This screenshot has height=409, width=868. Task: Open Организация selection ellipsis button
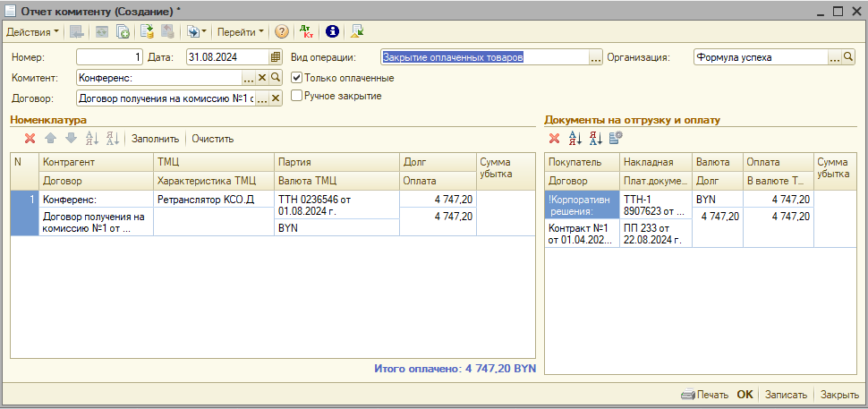pos(835,57)
